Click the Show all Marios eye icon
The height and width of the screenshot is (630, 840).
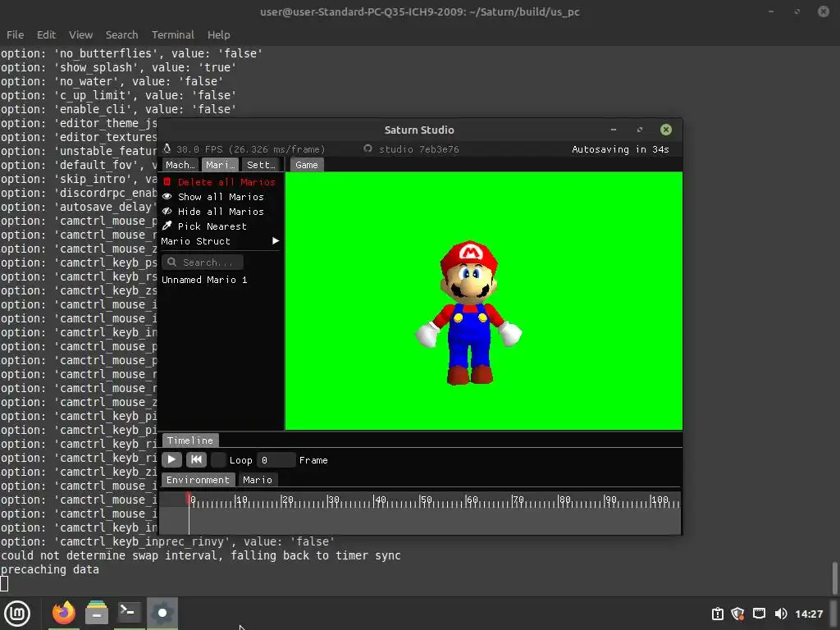coord(167,197)
